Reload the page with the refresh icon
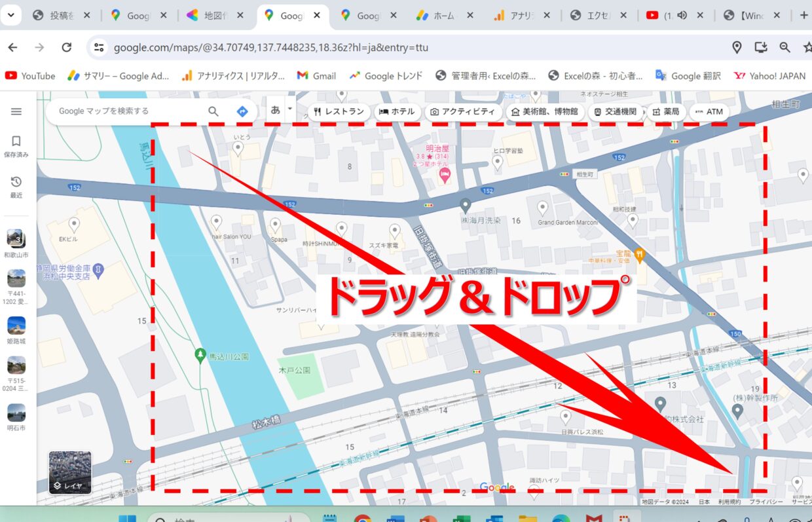 click(66, 47)
